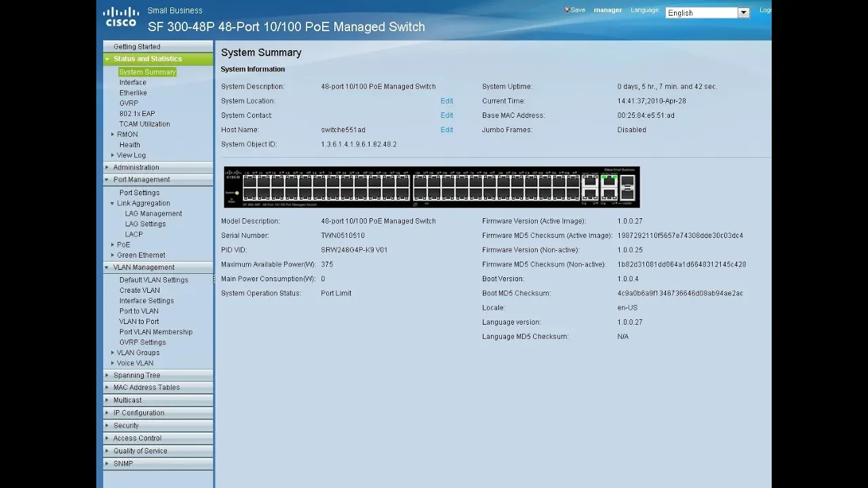The width and height of the screenshot is (868, 488).
Task: Open LACP page
Action: [x=134, y=235]
